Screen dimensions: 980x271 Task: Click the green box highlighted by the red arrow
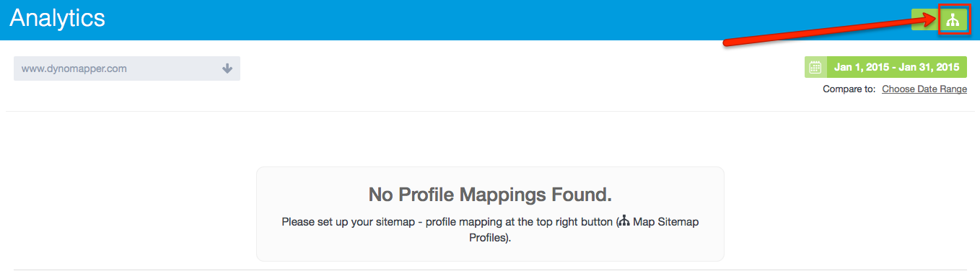(x=953, y=20)
